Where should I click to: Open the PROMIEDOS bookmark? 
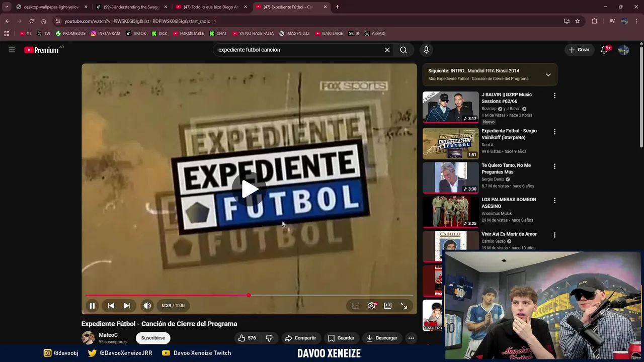70,33
